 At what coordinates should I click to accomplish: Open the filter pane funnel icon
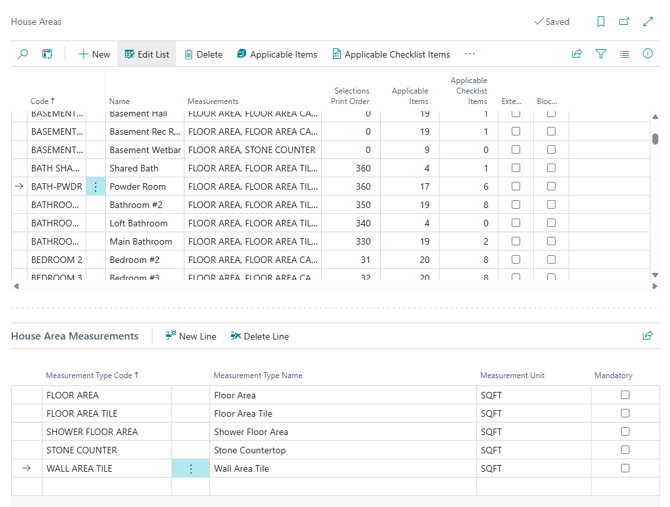[x=601, y=54]
